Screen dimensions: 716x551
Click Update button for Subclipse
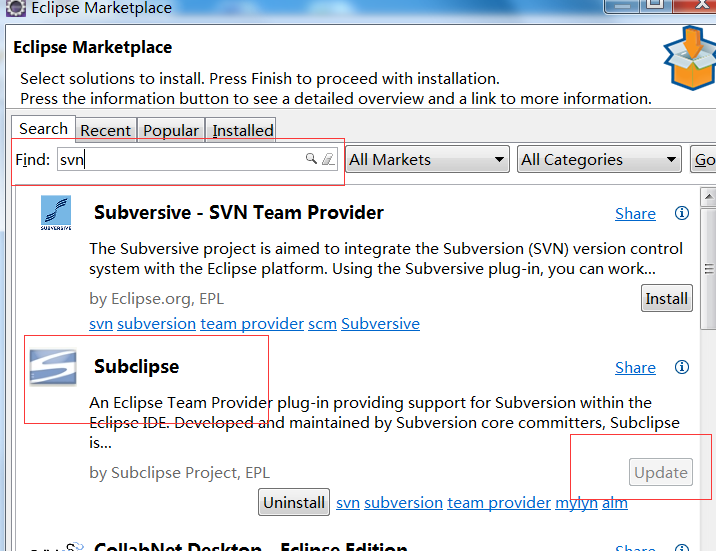(x=661, y=472)
